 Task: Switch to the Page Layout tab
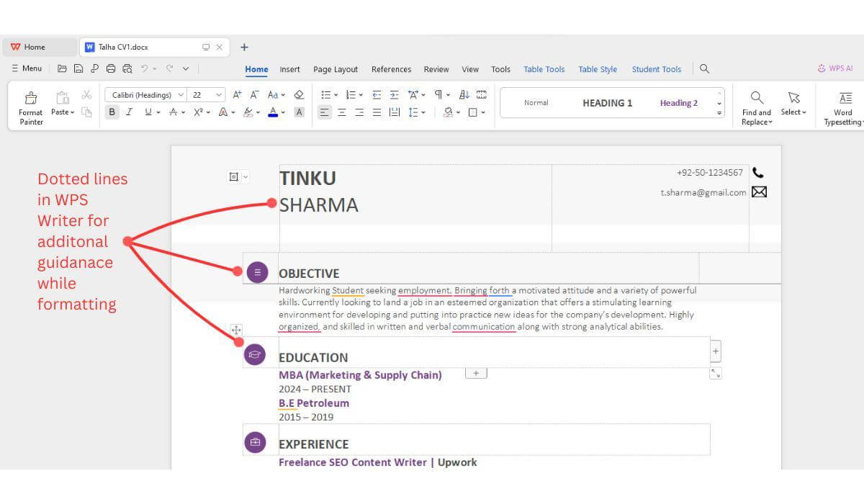click(x=336, y=69)
